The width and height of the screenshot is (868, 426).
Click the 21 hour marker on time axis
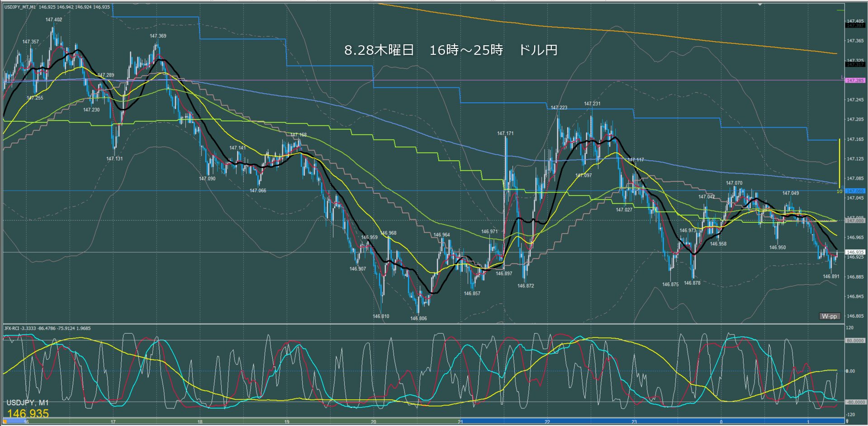coord(460,422)
